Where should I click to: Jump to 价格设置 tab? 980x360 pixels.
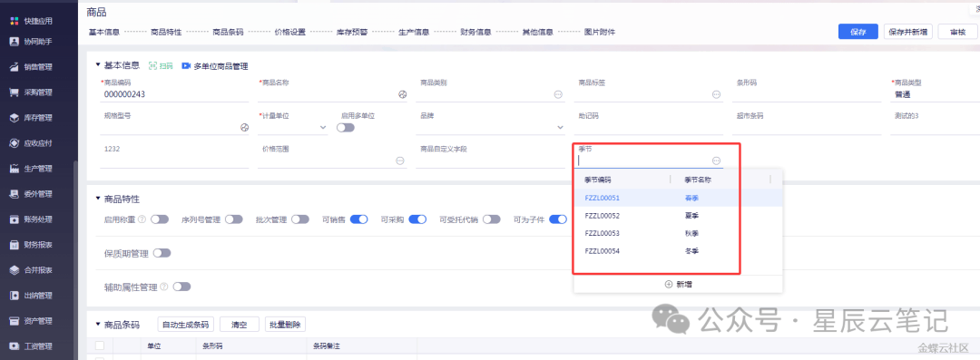click(290, 32)
